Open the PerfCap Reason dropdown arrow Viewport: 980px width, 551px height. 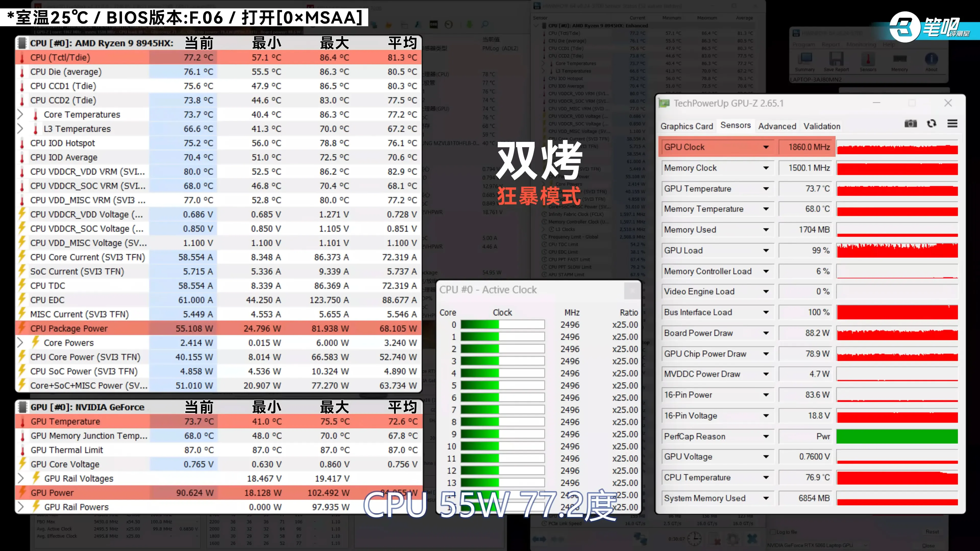(766, 436)
